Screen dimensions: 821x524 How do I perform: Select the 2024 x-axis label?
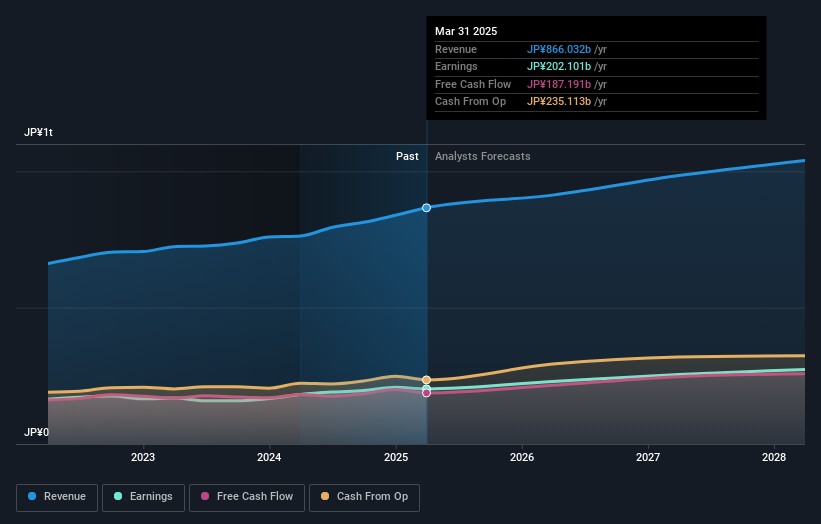tap(269, 457)
